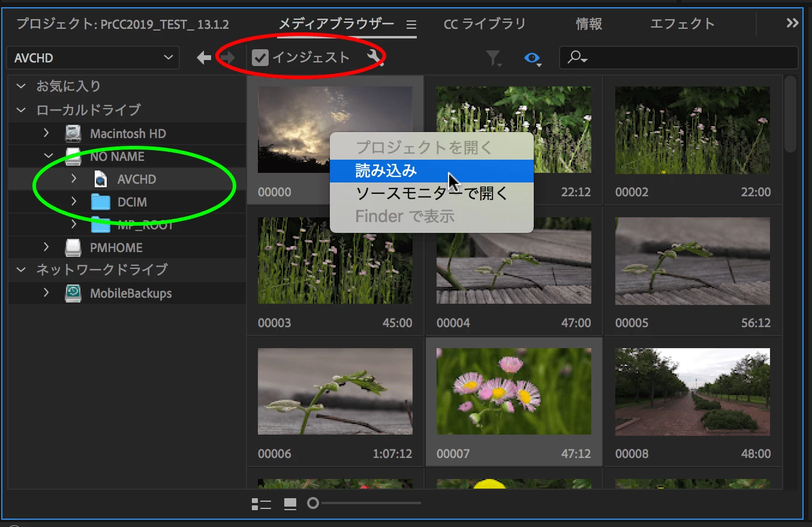The image size is (812, 527).
Task: Expand the DCIM folder
Action: tap(73, 202)
